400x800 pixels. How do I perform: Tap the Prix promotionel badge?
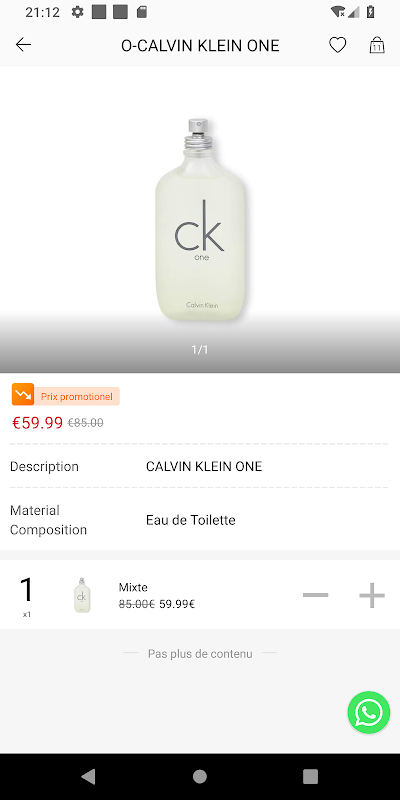(x=77, y=396)
